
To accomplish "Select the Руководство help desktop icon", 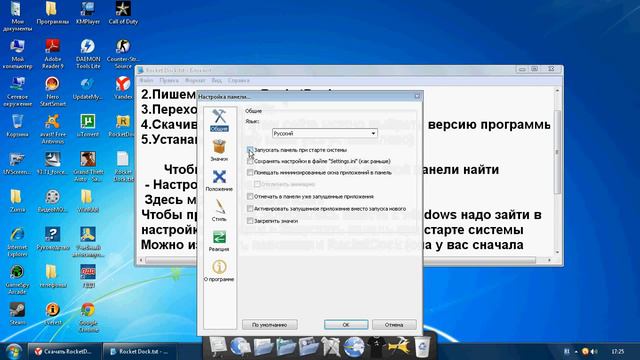I will coord(52,239).
